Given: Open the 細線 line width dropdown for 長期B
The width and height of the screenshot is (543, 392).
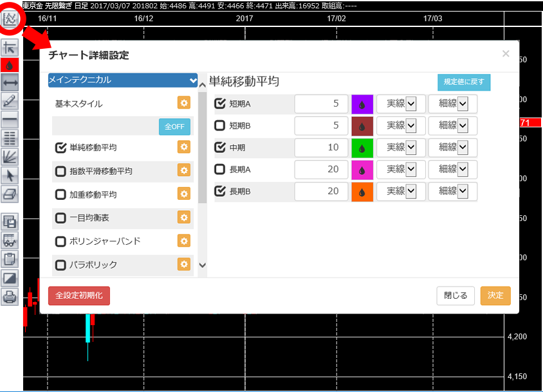Looking at the screenshot, I should pyautogui.click(x=453, y=191).
